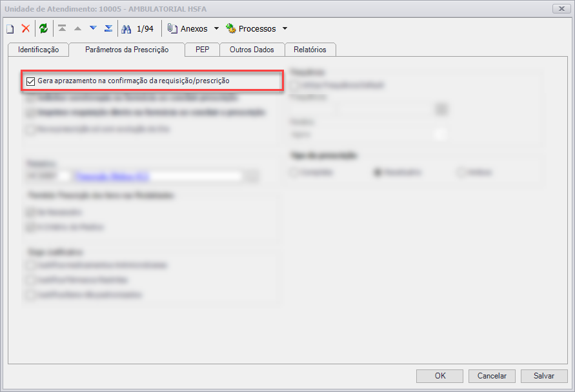Go to first record arrow icon
Image resolution: width=575 pixels, height=392 pixels.
pos(63,28)
